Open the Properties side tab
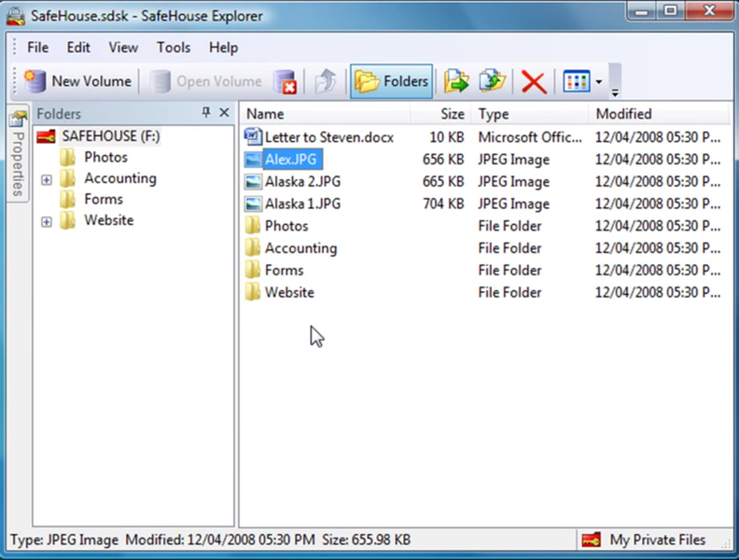This screenshot has height=560, width=739. pyautogui.click(x=18, y=153)
